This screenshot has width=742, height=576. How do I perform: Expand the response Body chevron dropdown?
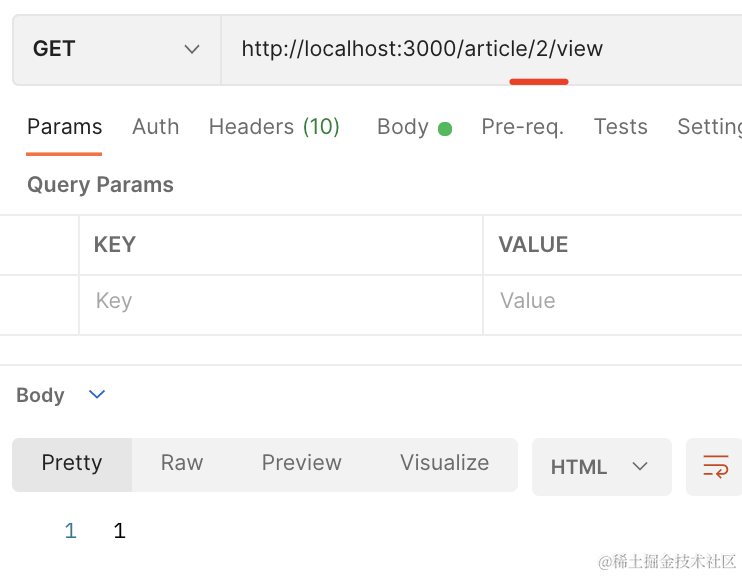[x=97, y=395]
